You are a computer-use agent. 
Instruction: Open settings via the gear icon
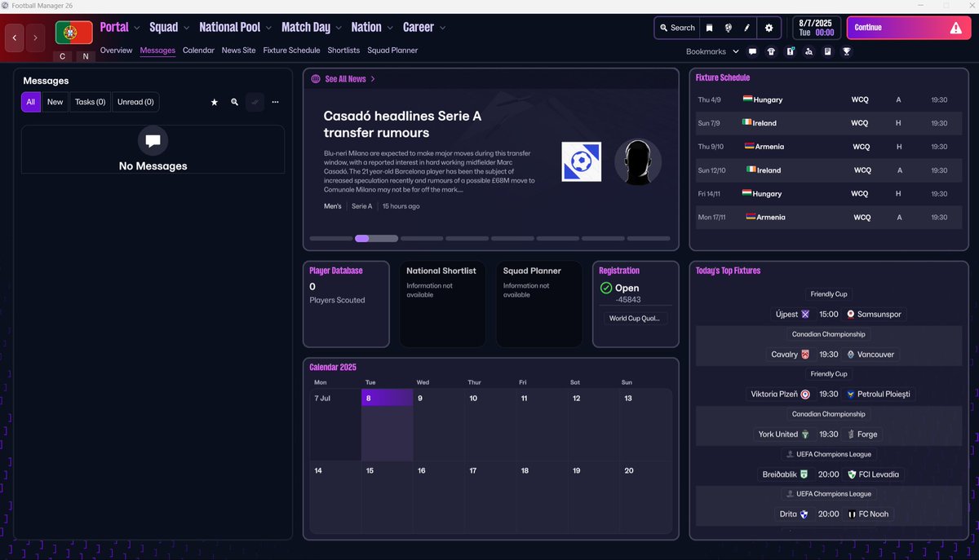pos(769,28)
